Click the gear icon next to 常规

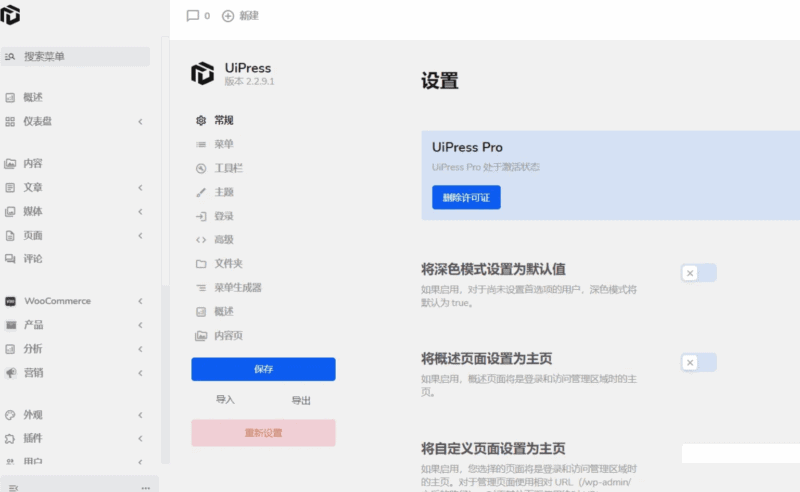tap(201, 120)
